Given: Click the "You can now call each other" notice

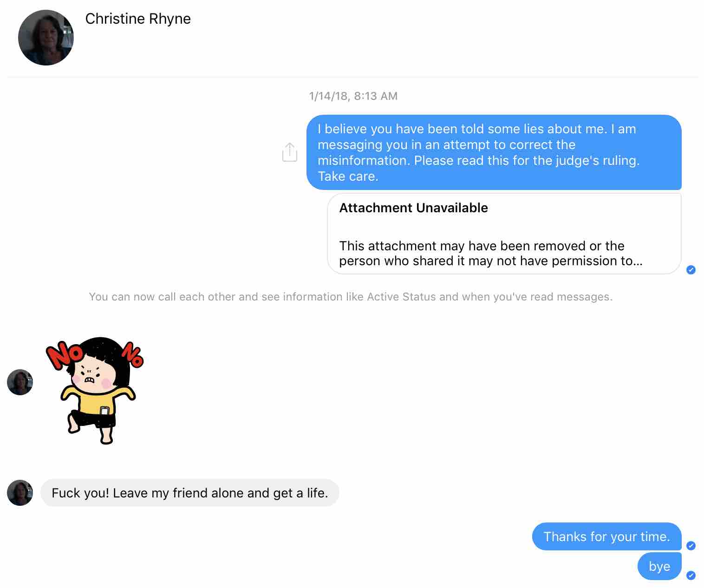Looking at the screenshot, I should click(351, 297).
